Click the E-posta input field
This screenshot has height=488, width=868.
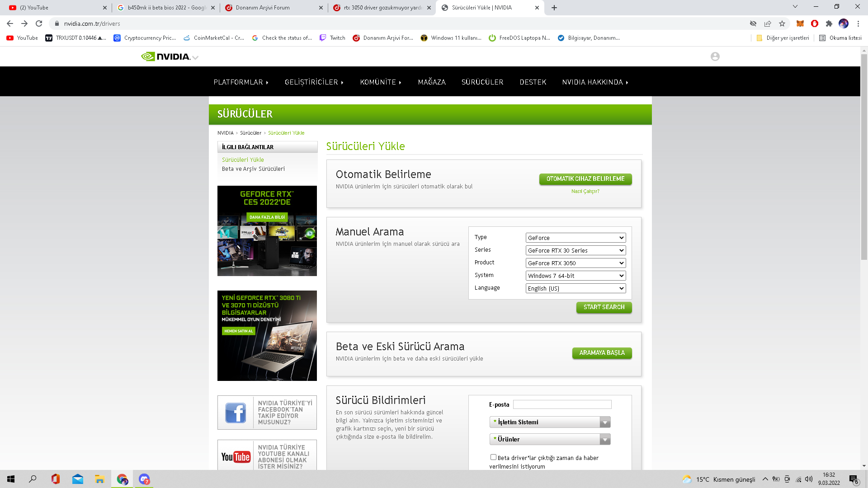562,404
